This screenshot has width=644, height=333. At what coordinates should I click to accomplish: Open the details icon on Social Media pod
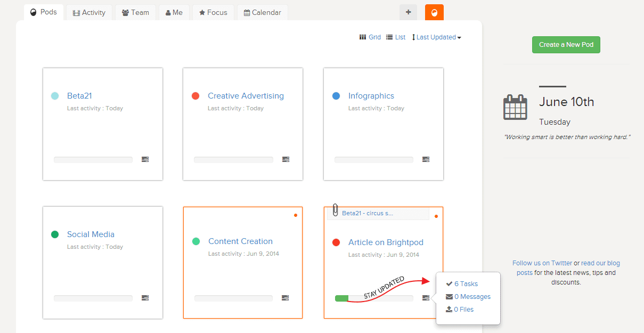tap(145, 298)
